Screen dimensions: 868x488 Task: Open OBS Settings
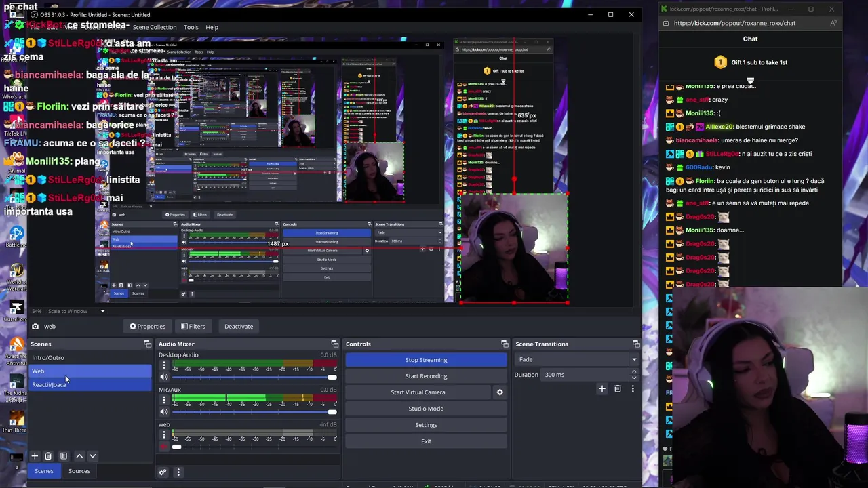(x=426, y=425)
